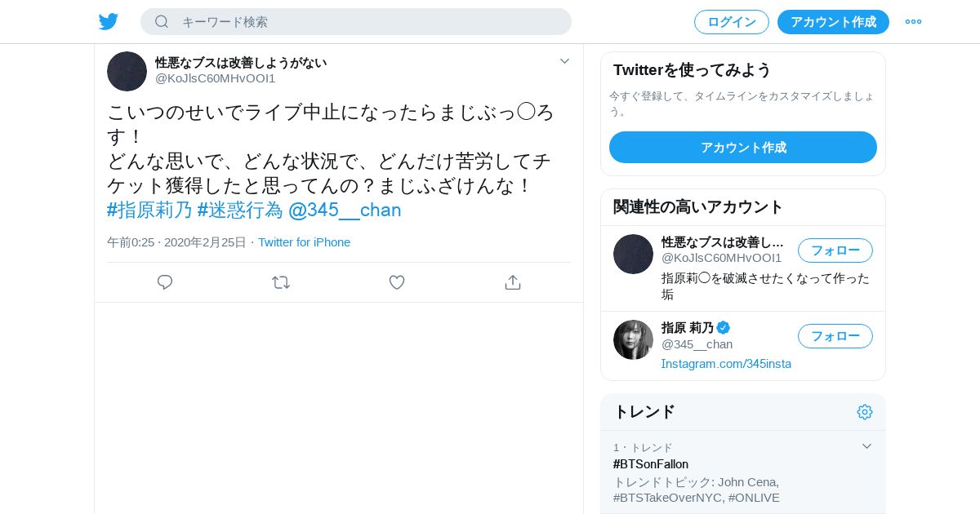Expand the #BTSonFallon trend options chevron

coord(866,446)
